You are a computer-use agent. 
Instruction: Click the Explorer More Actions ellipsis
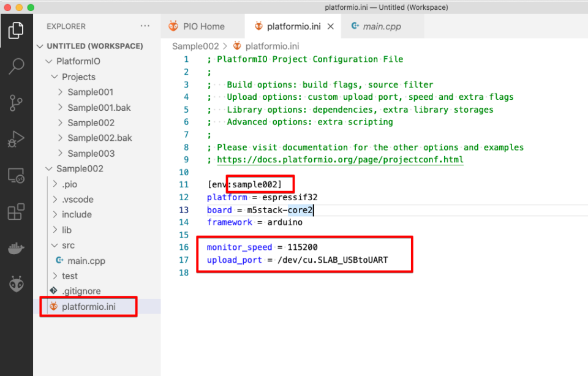coord(145,26)
